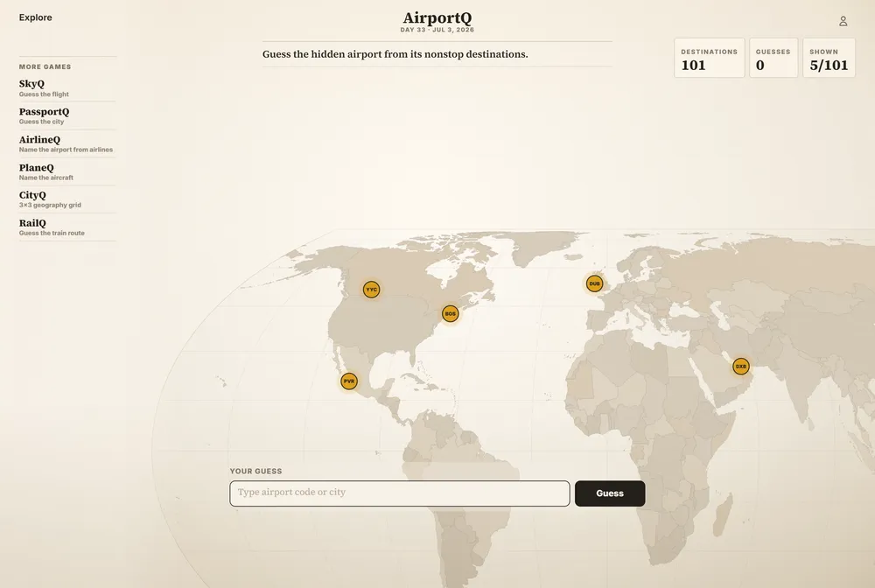The width and height of the screenshot is (875, 588).
Task: Open the AirlineQ game
Action: click(67, 143)
